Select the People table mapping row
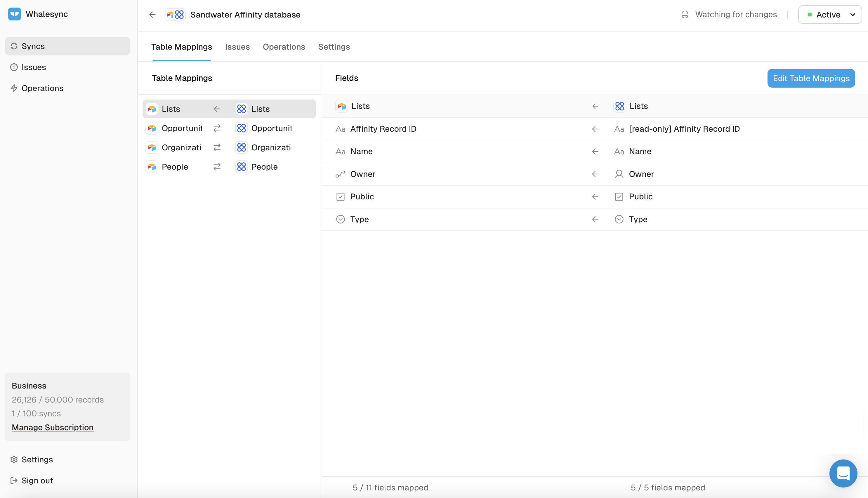 tap(229, 167)
